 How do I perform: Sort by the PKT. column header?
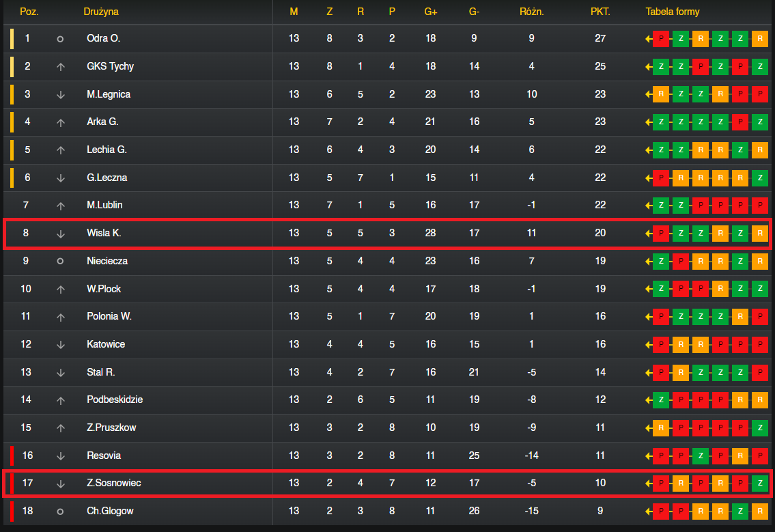(600, 12)
